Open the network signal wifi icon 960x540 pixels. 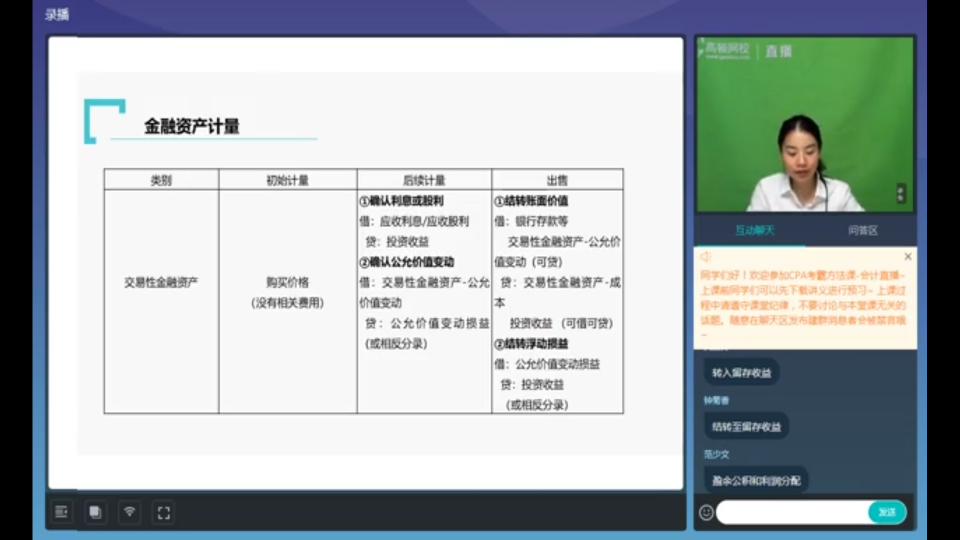(129, 512)
